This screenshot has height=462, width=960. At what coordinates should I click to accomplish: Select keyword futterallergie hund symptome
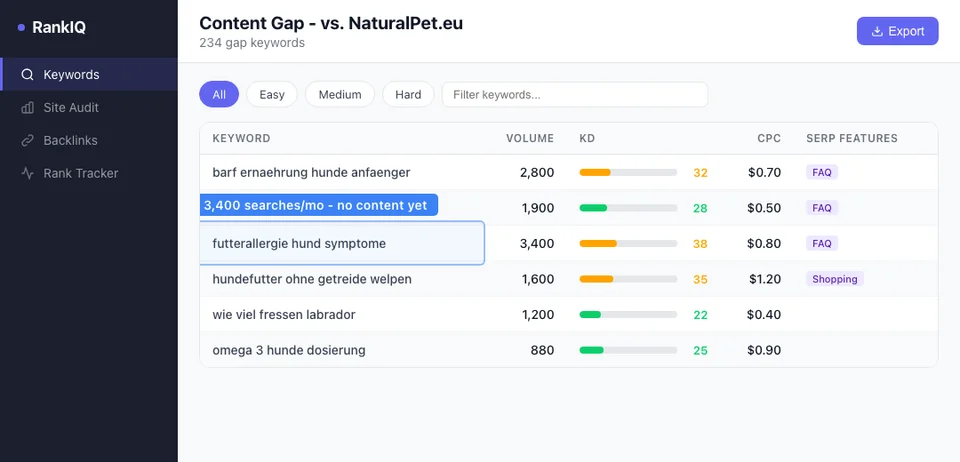(x=299, y=244)
